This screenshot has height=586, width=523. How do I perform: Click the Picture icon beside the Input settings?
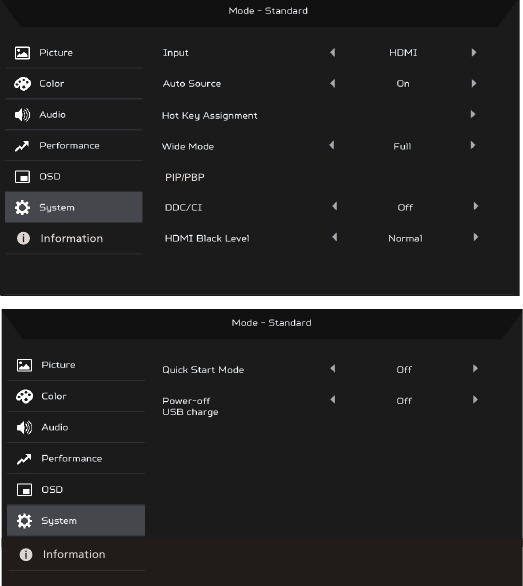pos(22,53)
